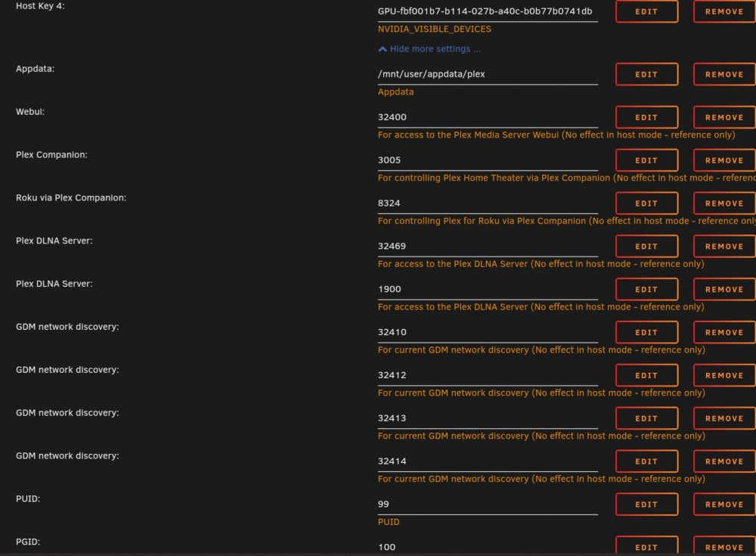Remove the GDM network discovery port 32414
The width and height of the screenshot is (756, 556).
[724, 461]
